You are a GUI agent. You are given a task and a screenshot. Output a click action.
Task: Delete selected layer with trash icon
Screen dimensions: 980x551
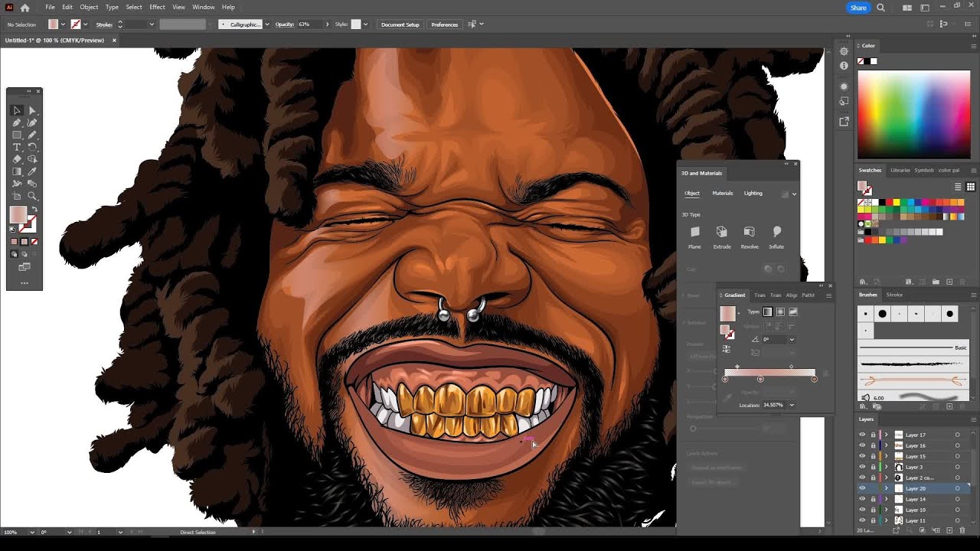tap(962, 530)
